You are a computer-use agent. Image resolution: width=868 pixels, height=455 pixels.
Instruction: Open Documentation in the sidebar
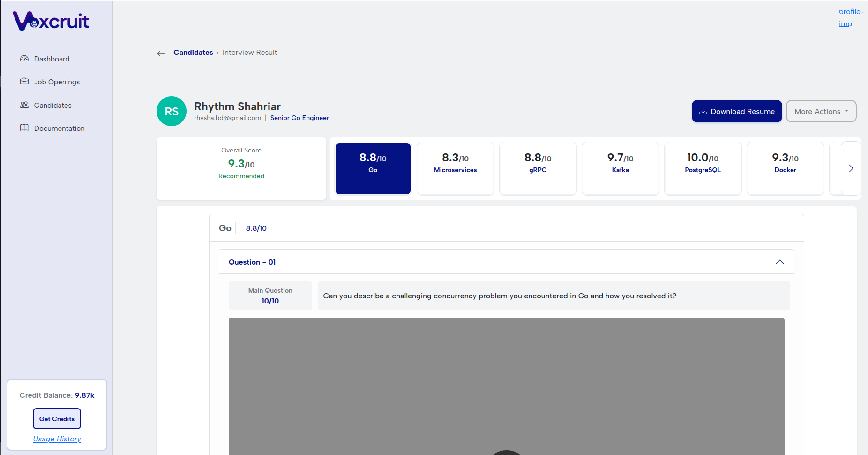tap(59, 129)
